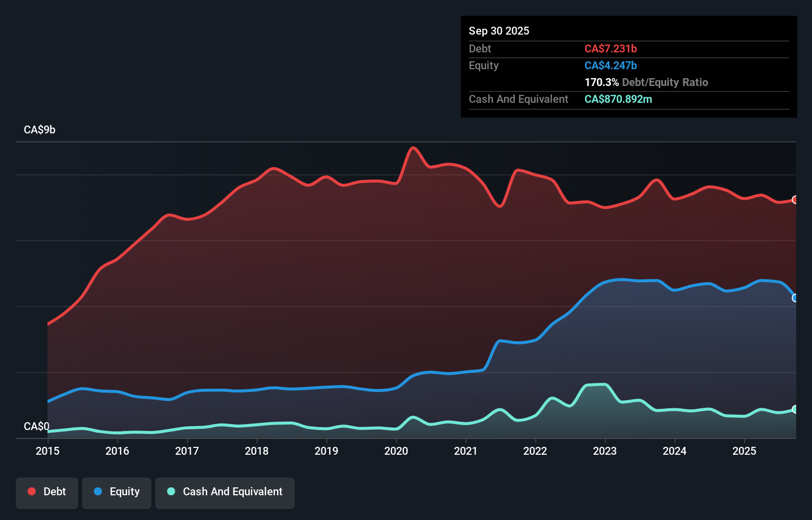Click the Sep 30 2025 tooltip date

pyautogui.click(x=499, y=31)
